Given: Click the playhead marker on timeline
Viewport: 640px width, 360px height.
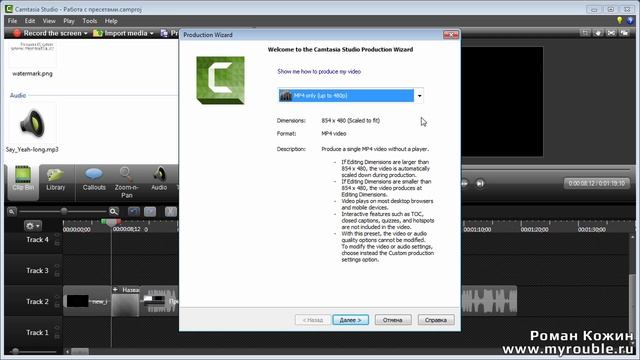Looking at the screenshot, I should click(111, 222).
